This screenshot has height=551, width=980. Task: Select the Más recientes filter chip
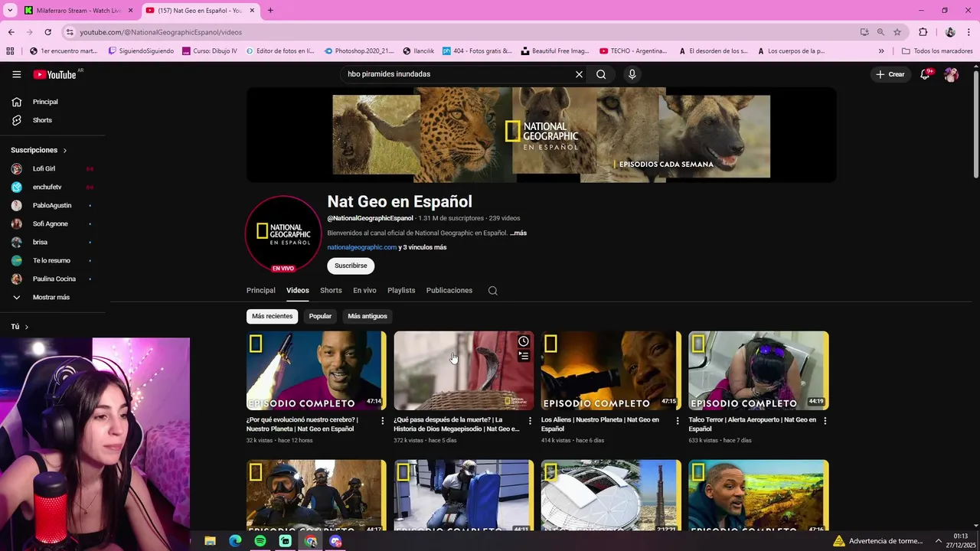pyautogui.click(x=272, y=316)
